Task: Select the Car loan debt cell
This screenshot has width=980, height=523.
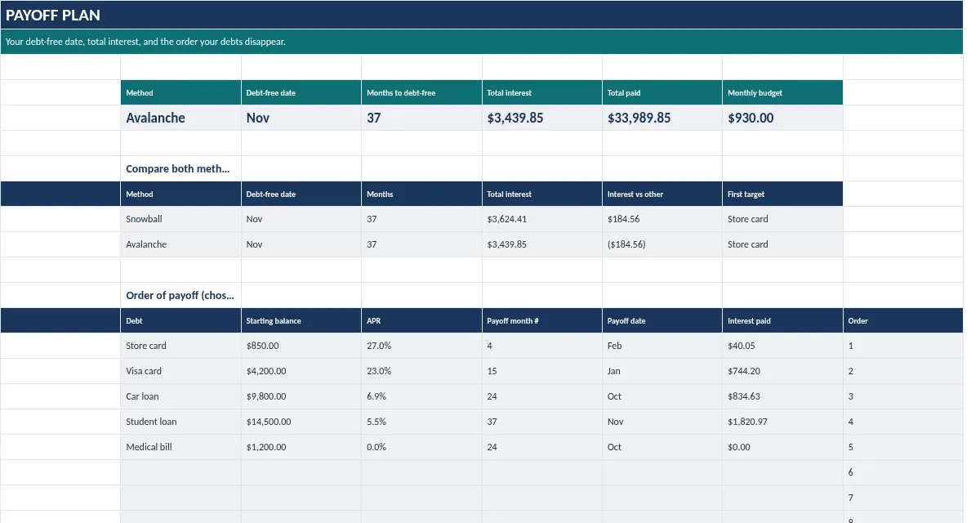Action: [x=180, y=396]
